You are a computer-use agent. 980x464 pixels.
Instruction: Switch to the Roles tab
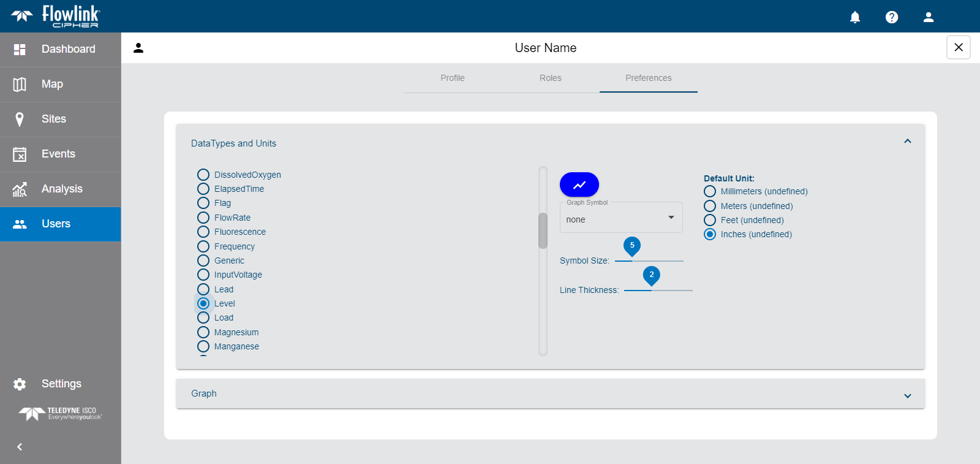[551, 78]
